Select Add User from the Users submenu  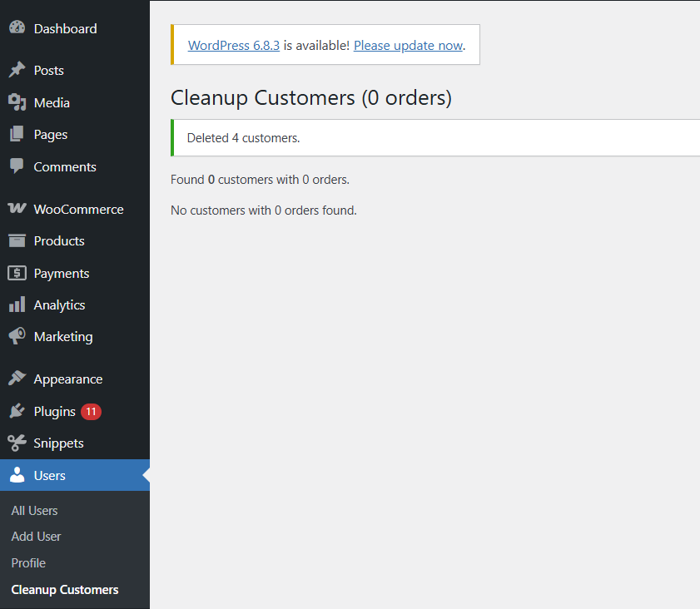point(36,537)
